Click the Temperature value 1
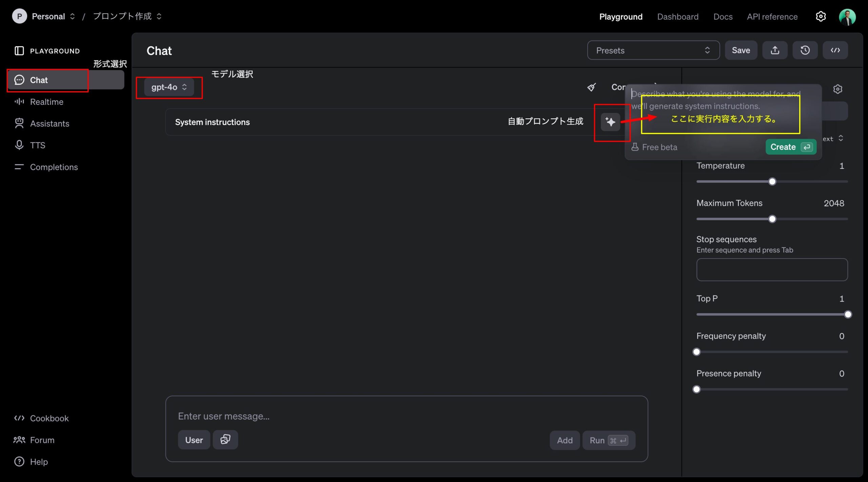 [x=841, y=166]
